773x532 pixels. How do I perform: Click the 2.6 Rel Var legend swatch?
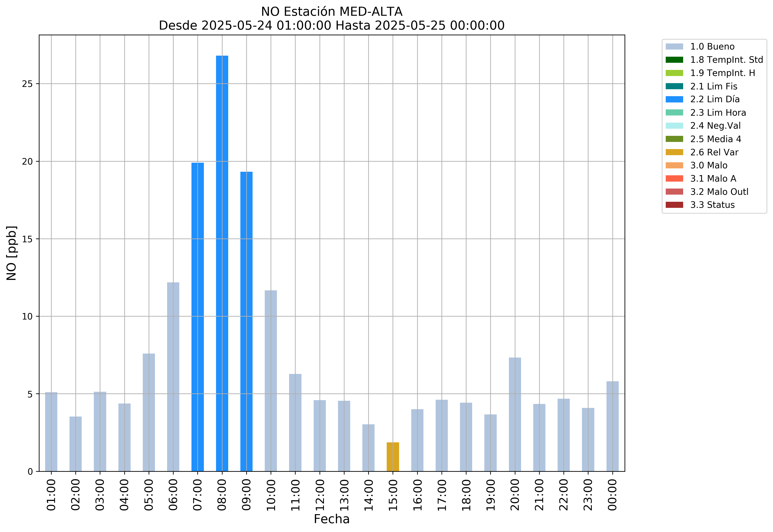pyautogui.click(x=674, y=152)
